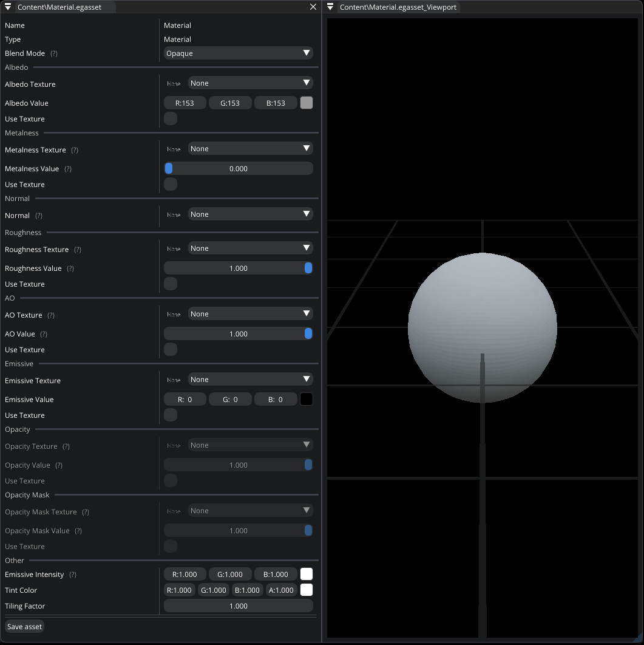The width and height of the screenshot is (644, 645).
Task: Show help tooltip for AO Texture
Action: [51, 315]
